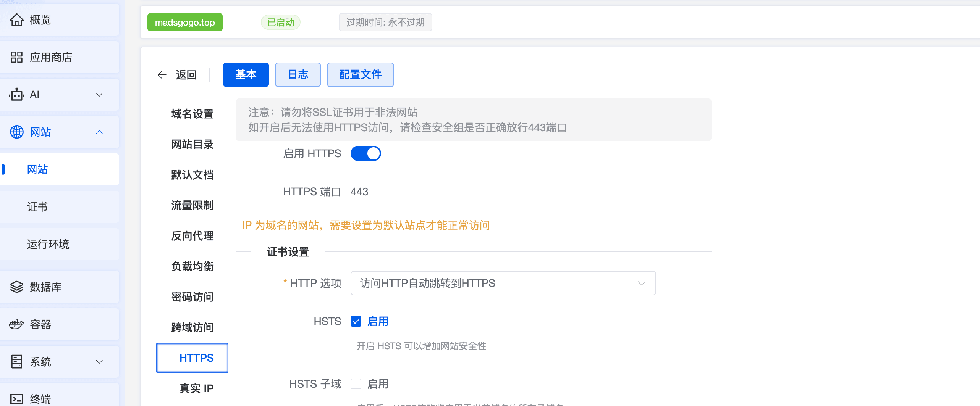Expand the 系统 sidebar menu chevron
The height and width of the screenshot is (406, 980).
[99, 362]
